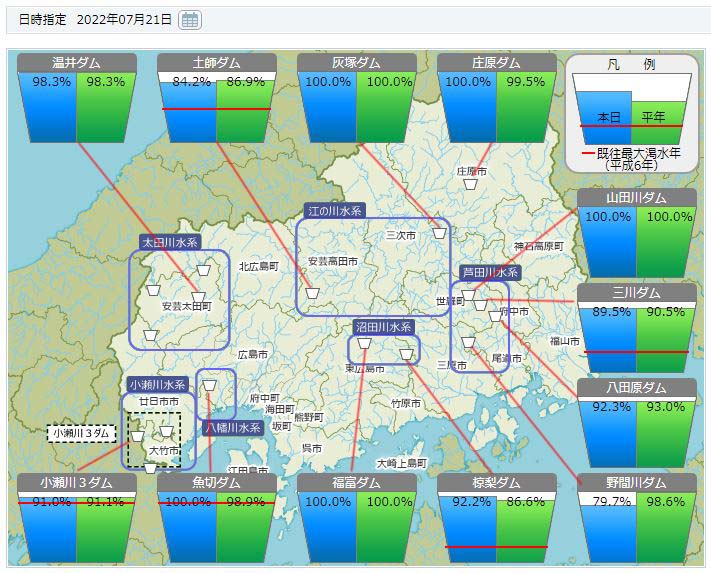711x573 pixels.
Task: Click the 平年 green bar in legend
Action: 657,123
